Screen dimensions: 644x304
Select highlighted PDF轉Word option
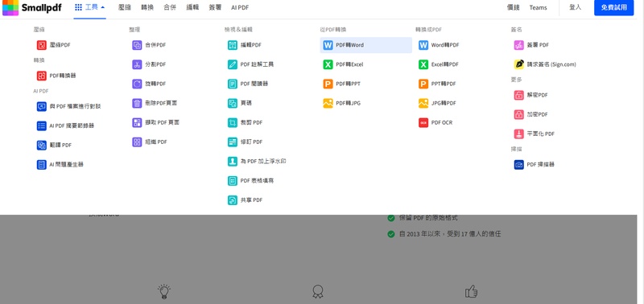pos(366,45)
